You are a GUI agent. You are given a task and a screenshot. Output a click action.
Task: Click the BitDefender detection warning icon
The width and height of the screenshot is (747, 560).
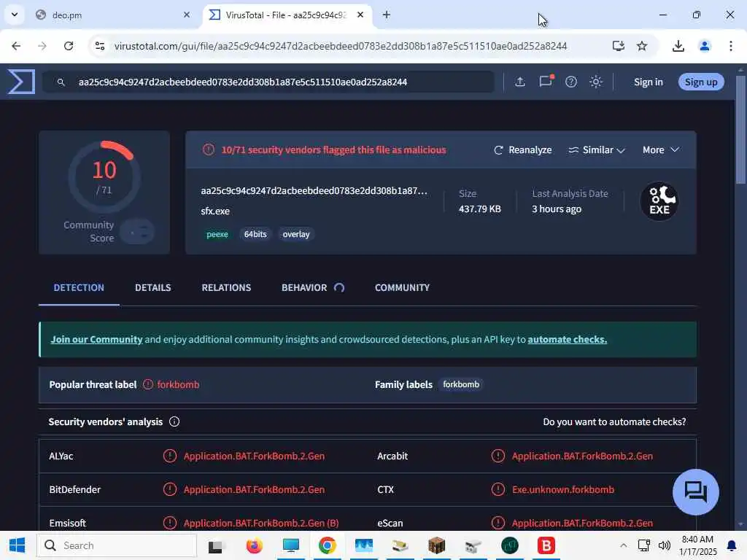pos(169,489)
